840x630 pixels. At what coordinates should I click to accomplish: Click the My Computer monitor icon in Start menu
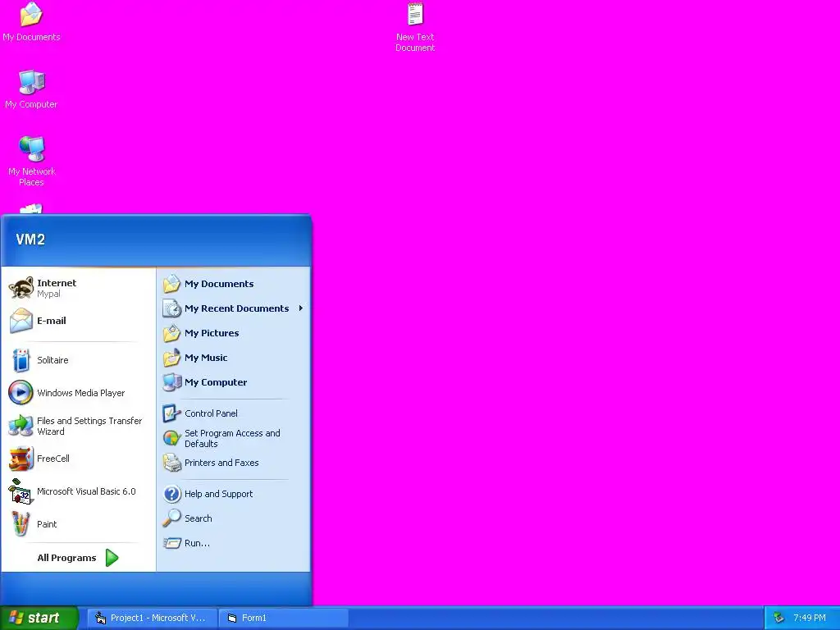tap(172, 382)
